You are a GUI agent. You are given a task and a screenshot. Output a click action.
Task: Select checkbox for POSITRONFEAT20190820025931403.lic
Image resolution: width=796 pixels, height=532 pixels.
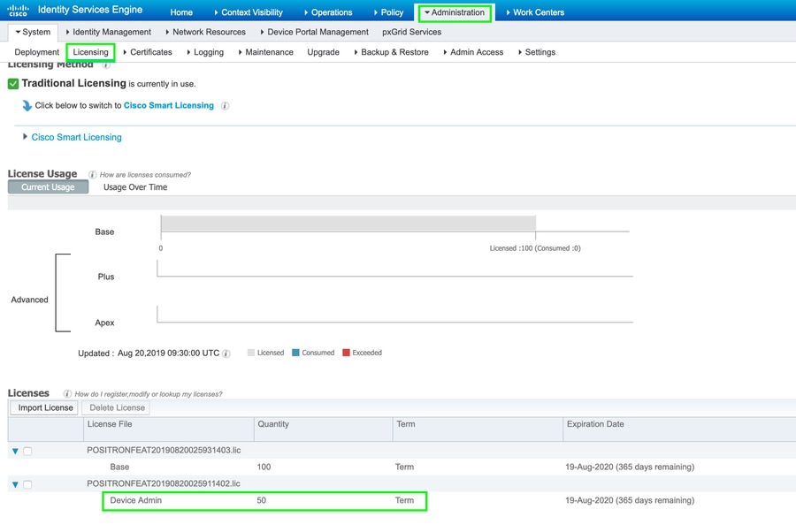click(27, 451)
